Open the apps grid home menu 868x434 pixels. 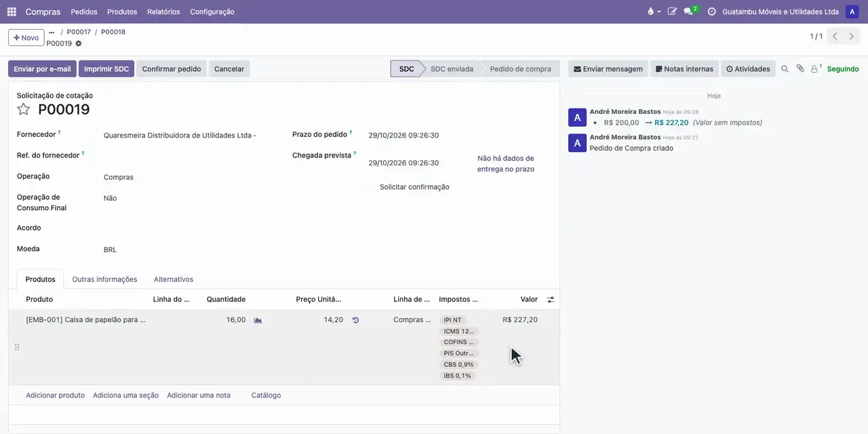[x=12, y=12]
